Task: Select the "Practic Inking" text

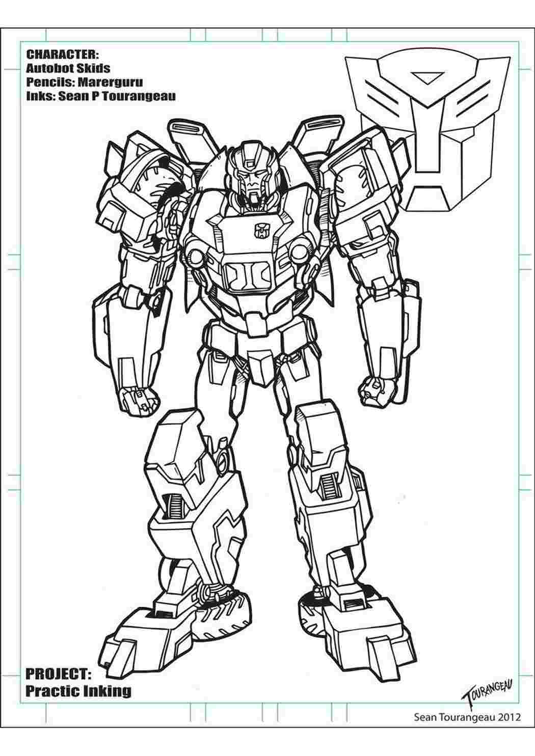Action: coord(78,691)
